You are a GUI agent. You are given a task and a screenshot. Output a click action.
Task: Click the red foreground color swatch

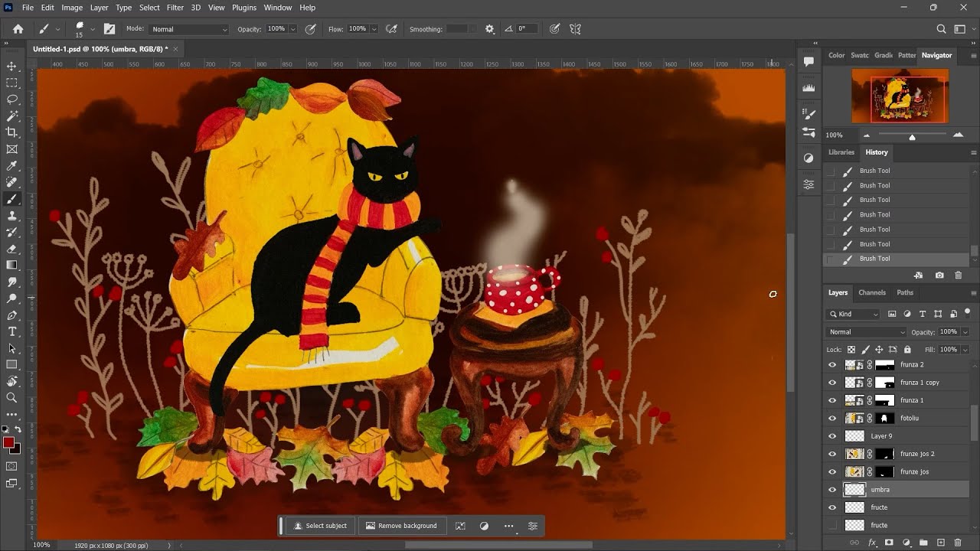click(8, 442)
